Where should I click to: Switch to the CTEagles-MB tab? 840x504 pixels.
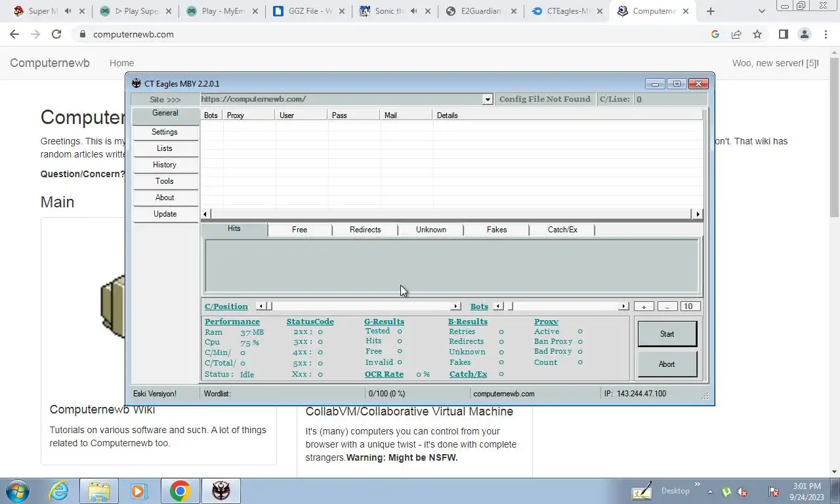568,11
